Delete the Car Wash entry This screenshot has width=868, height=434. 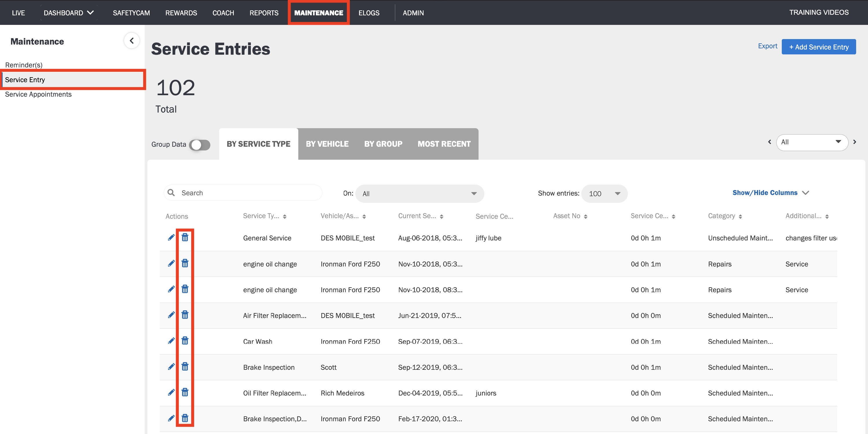click(185, 341)
